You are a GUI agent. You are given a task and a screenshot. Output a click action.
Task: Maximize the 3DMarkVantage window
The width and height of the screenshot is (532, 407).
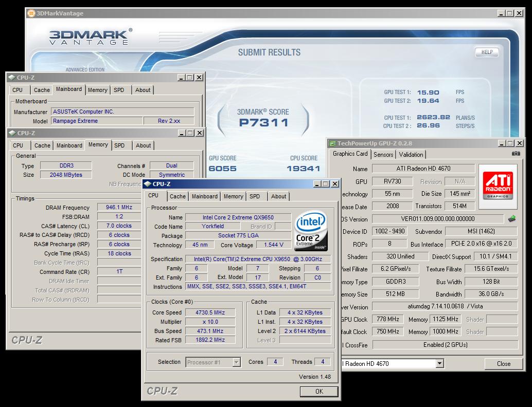pos(510,13)
